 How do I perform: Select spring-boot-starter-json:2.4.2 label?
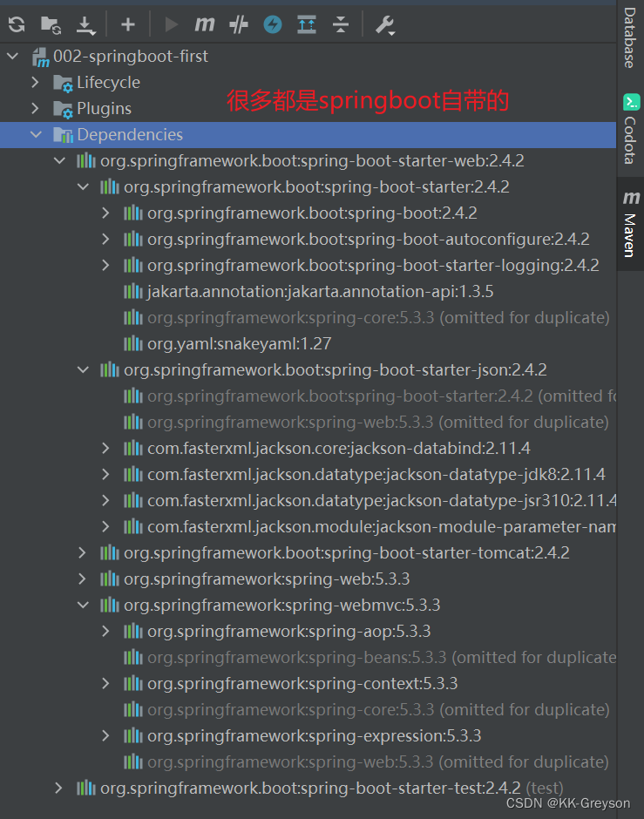[336, 369]
